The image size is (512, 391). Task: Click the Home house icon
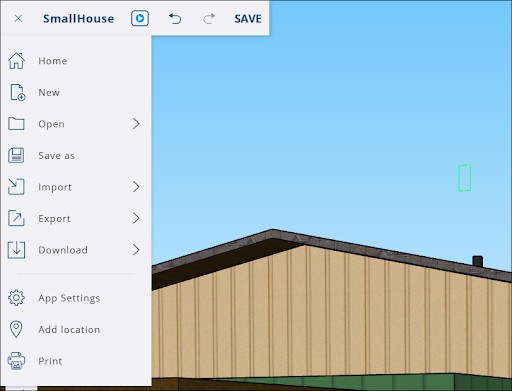(x=16, y=61)
